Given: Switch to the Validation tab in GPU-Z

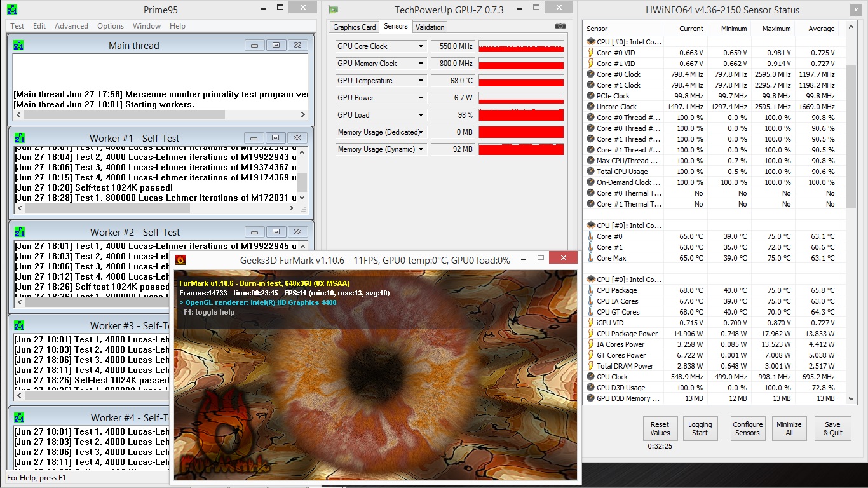Looking at the screenshot, I should click(x=430, y=27).
